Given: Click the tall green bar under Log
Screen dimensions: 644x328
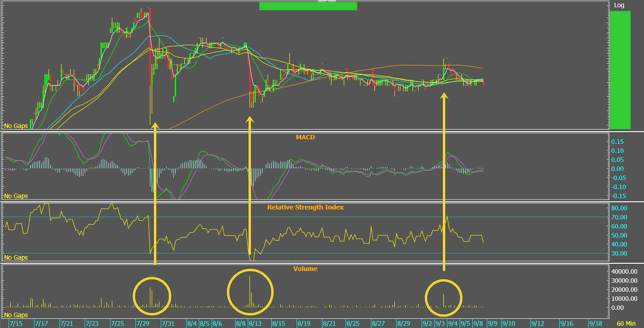Looking at the screenshot, I should (620, 70).
